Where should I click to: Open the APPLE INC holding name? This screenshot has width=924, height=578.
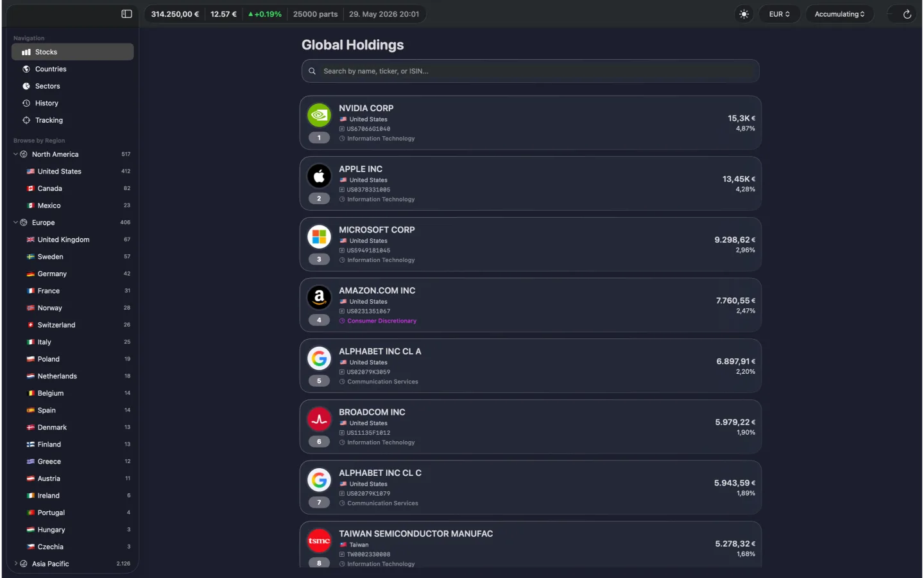pyautogui.click(x=361, y=169)
